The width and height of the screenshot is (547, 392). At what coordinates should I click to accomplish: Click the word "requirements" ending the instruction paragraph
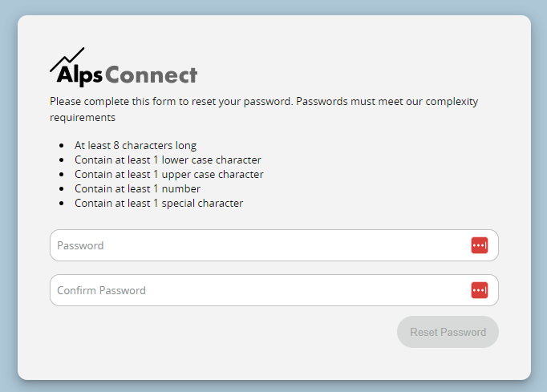[x=83, y=117]
